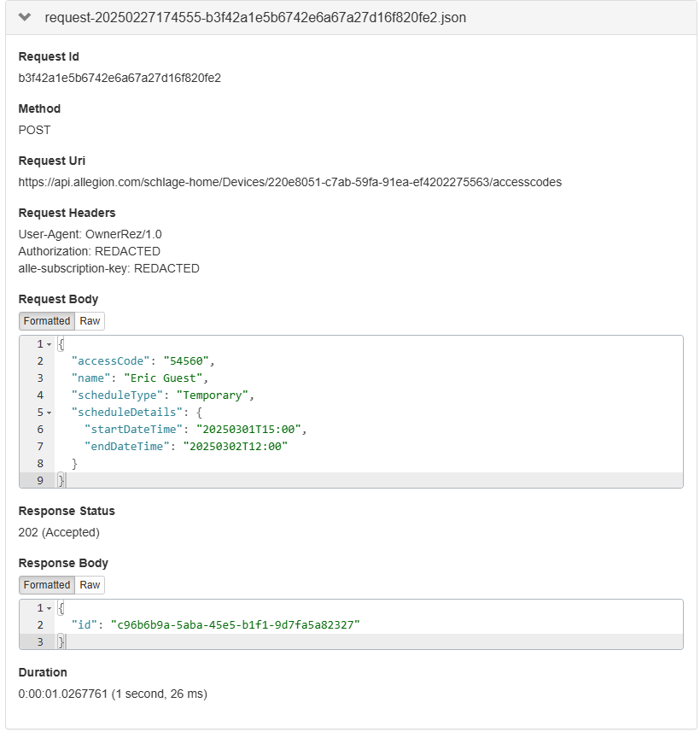700x732 pixels.
Task: Fold the scheduleDetails block arrow at line 5
Action: (49, 413)
